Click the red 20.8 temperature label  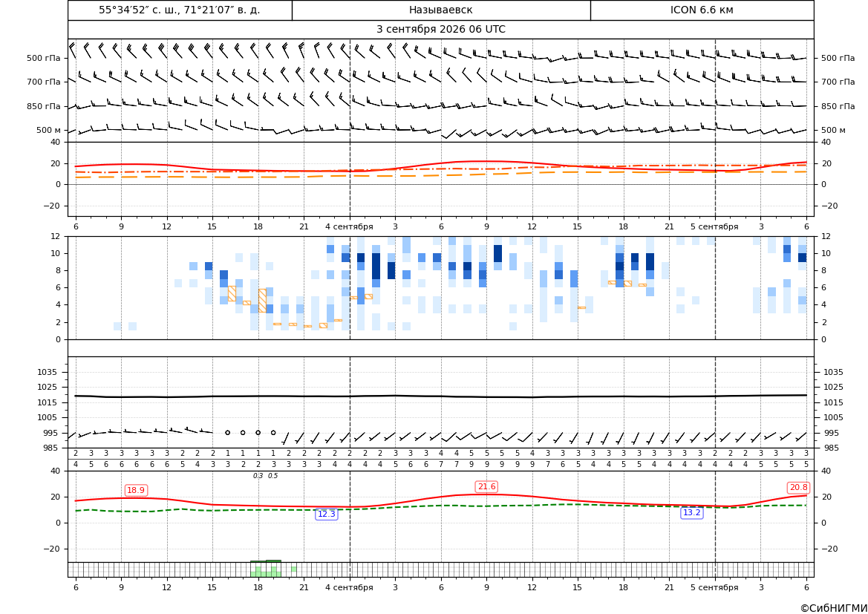click(798, 488)
